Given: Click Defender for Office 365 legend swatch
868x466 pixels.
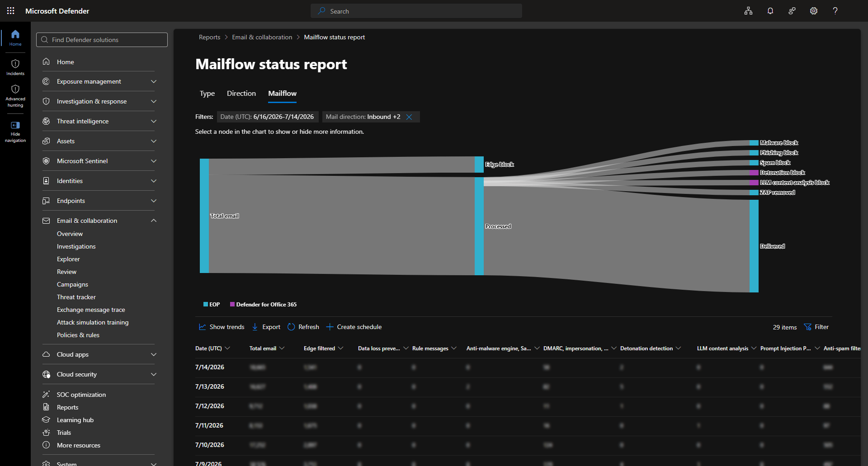Looking at the screenshot, I should coord(232,304).
